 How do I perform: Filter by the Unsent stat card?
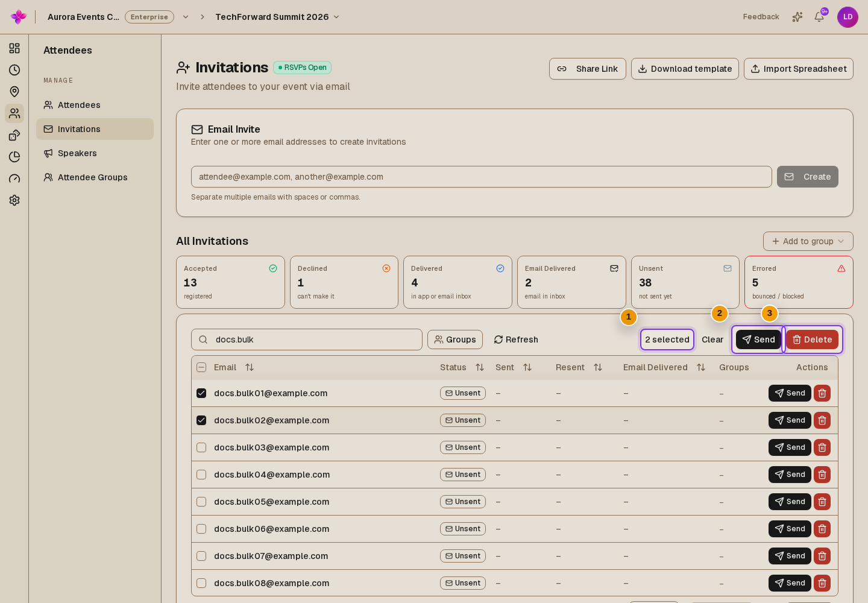(685, 282)
